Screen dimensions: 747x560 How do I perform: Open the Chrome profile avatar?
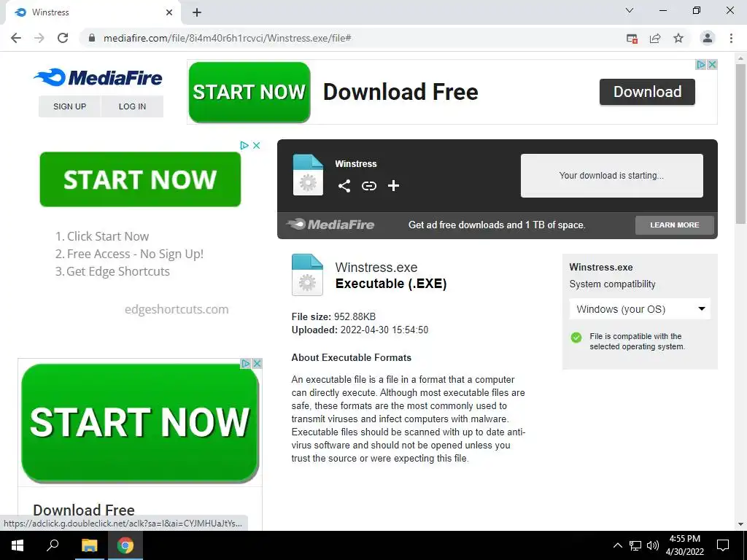coord(708,38)
